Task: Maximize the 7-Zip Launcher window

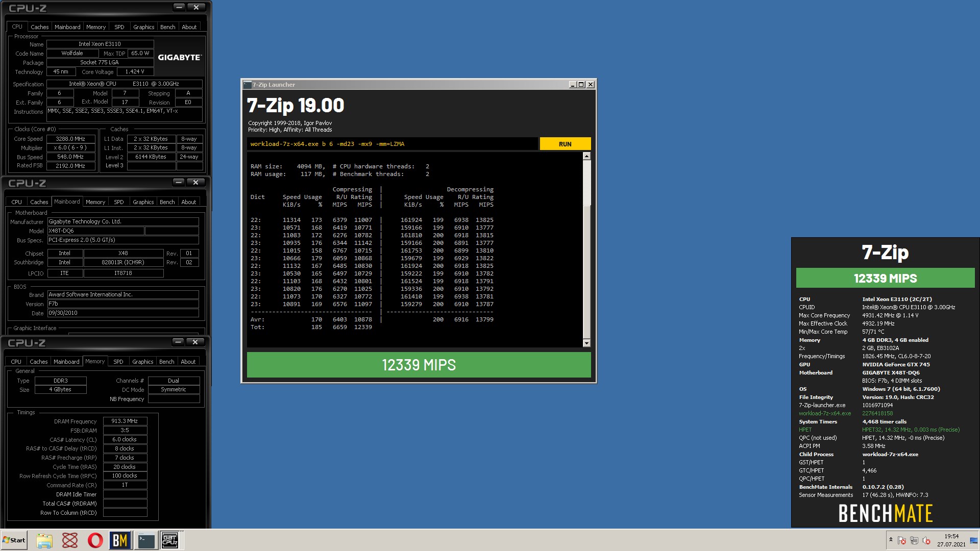Action: pos(581,85)
